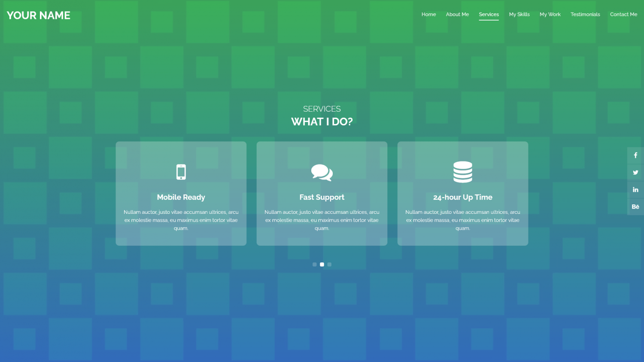
Task: Open the Contact Me nav item
Action: coord(623,15)
